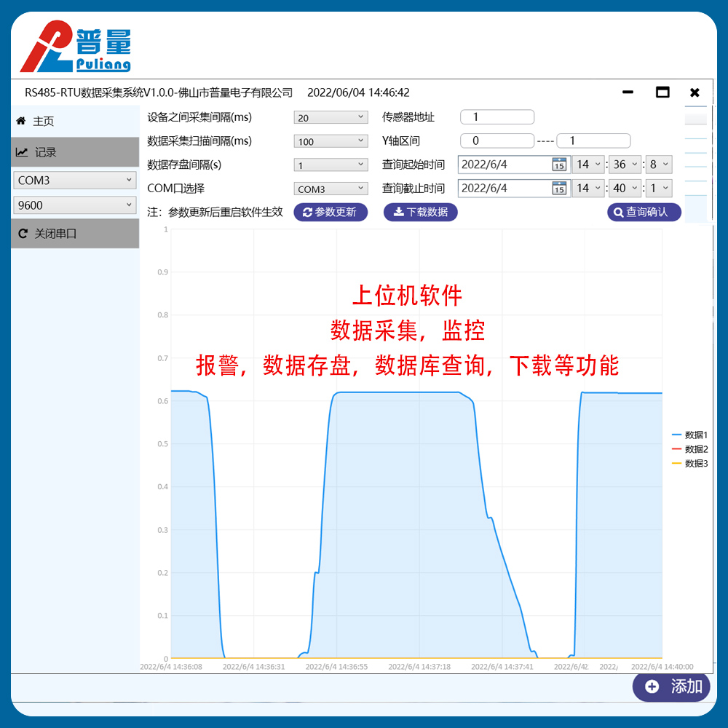Click the x-axis label 2022/6/4 14:37:18

(x=419, y=667)
